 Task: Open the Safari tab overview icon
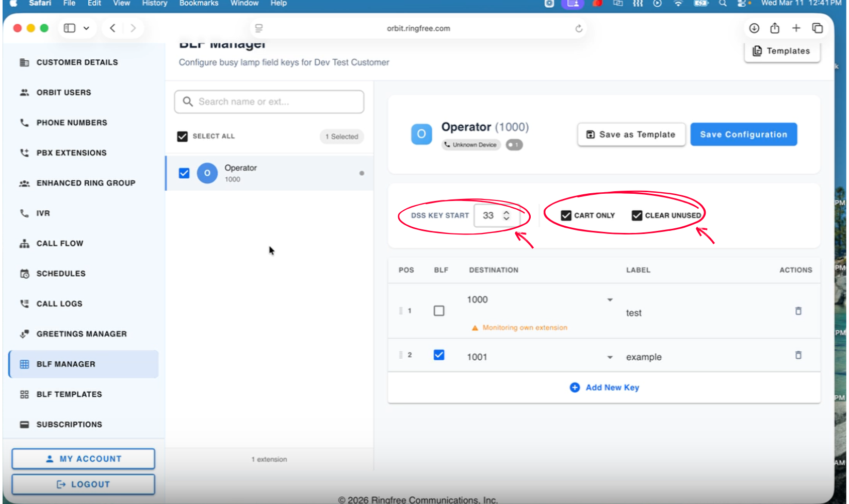(x=818, y=28)
